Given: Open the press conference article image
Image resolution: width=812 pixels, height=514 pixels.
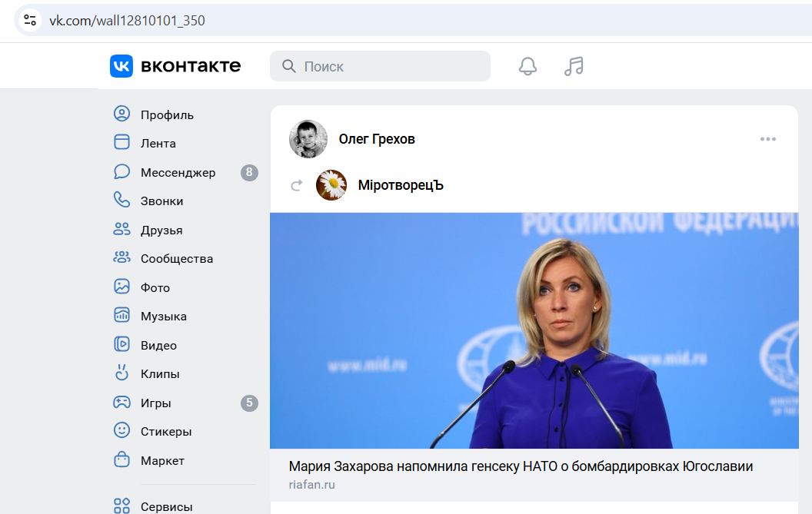Looking at the screenshot, I should click(534, 330).
